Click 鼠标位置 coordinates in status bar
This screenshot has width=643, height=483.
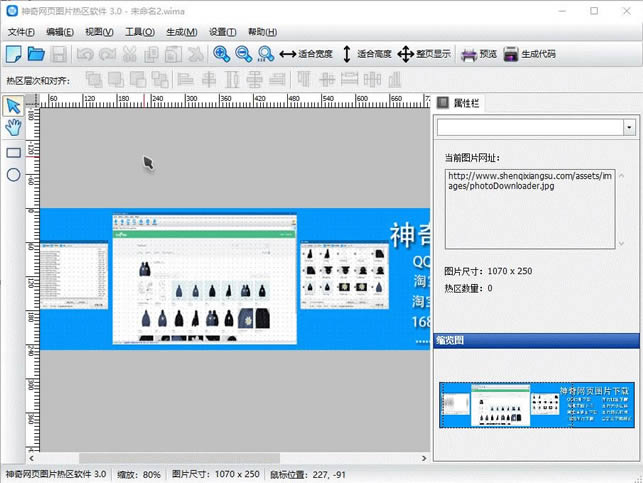tap(308, 475)
